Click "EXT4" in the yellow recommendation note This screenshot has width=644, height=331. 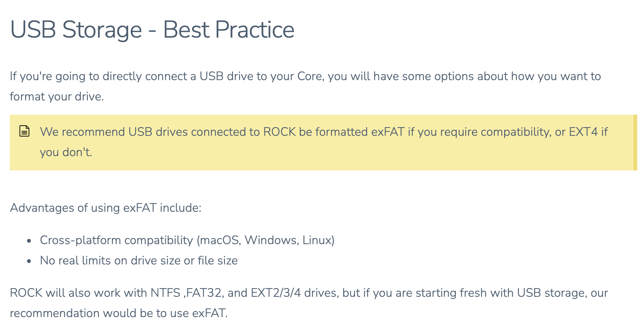point(583,132)
